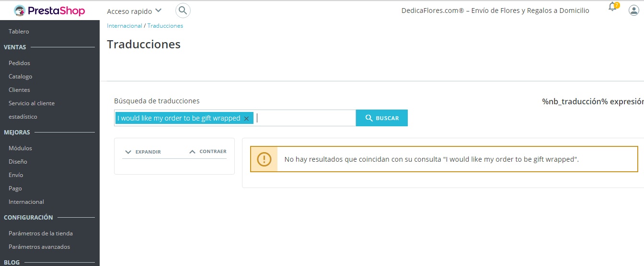Image resolution: width=644 pixels, height=266 pixels.
Task: Open Parámetros avanzados in sidebar
Action: [39, 247]
